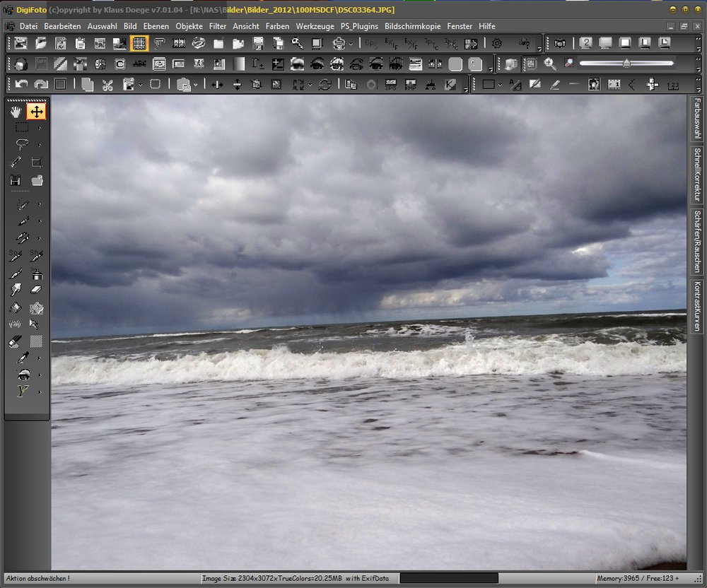Expand the lasso tool flyout arrow
The width and height of the screenshot is (707, 588).
(x=40, y=145)
